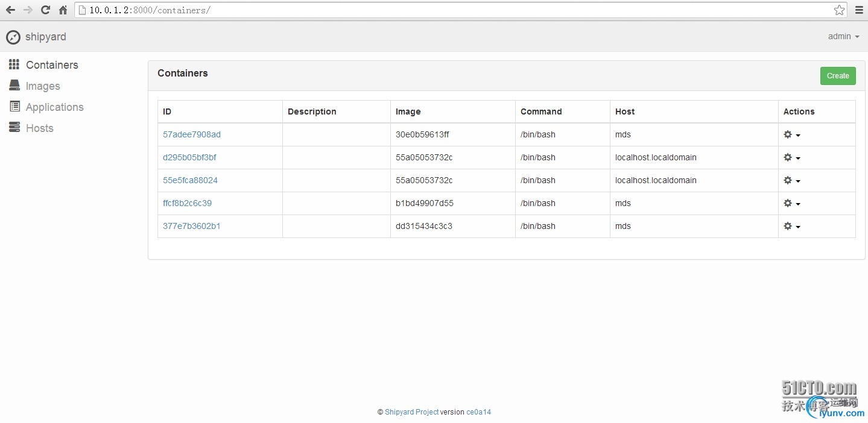Open gear actions for container 55e5fca88024
Viewport: 868px width, 423px height.
tap(791, 181)
